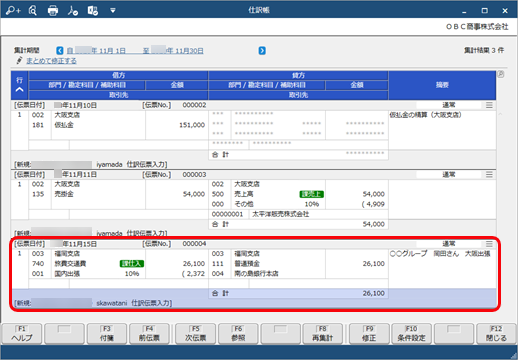This screenshot has height=360, width=518.
Task: Select 国内出張 sub-account cell
Action: coord(67,274)
